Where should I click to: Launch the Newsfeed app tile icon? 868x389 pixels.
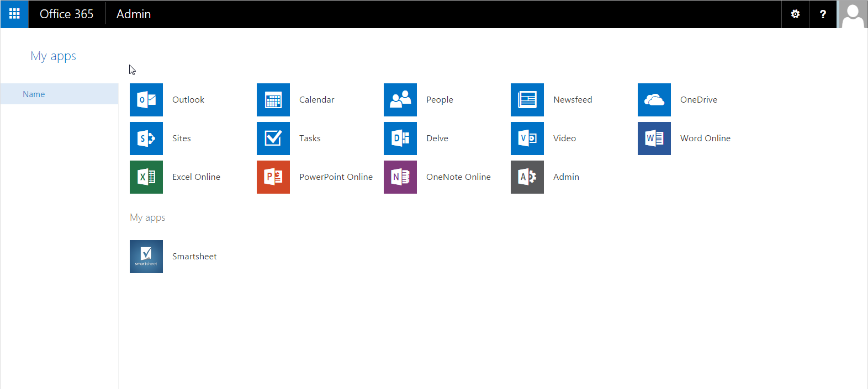coord(527,100)
